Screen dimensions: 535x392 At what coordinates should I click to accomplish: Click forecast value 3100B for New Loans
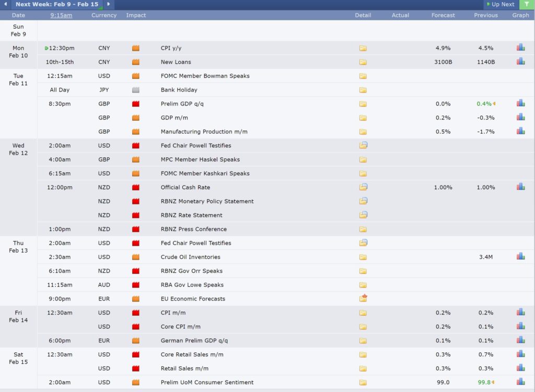pos(443,62)
